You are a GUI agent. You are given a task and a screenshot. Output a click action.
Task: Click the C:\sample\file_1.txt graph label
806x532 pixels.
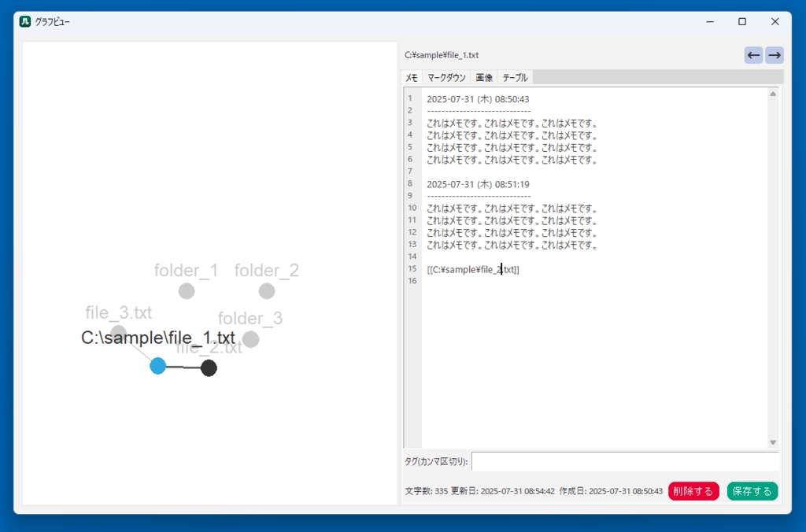point(158,338)
